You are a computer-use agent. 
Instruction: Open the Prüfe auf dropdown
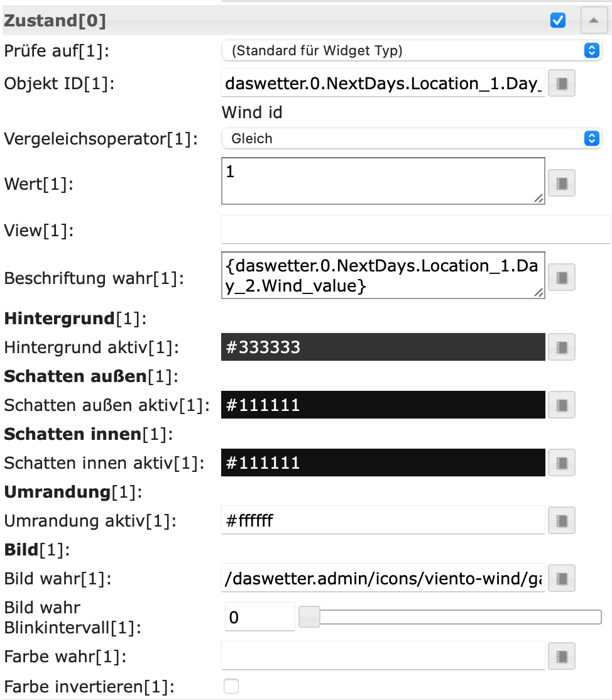tap(412, 51)
